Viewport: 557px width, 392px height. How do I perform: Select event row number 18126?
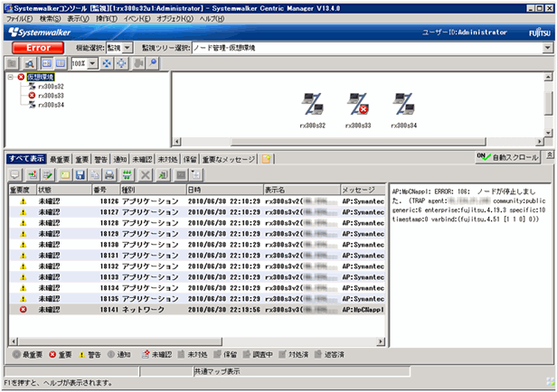point(197,201)
